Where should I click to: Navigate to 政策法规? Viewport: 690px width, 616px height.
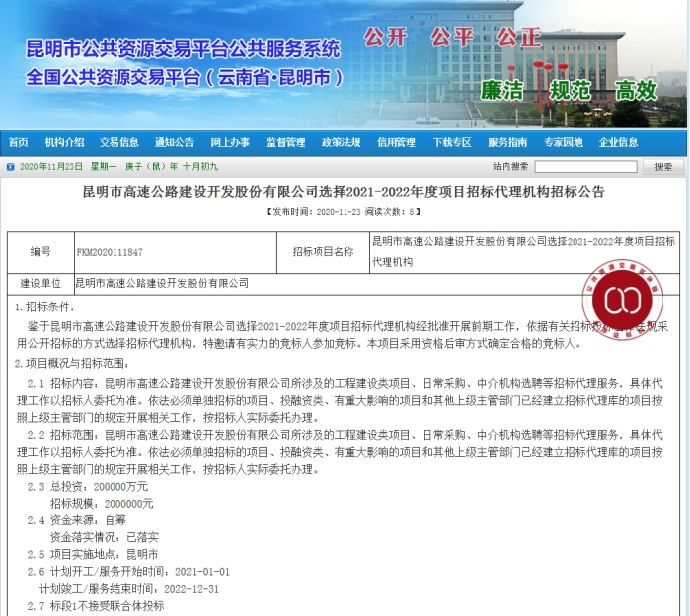point(342,142)
